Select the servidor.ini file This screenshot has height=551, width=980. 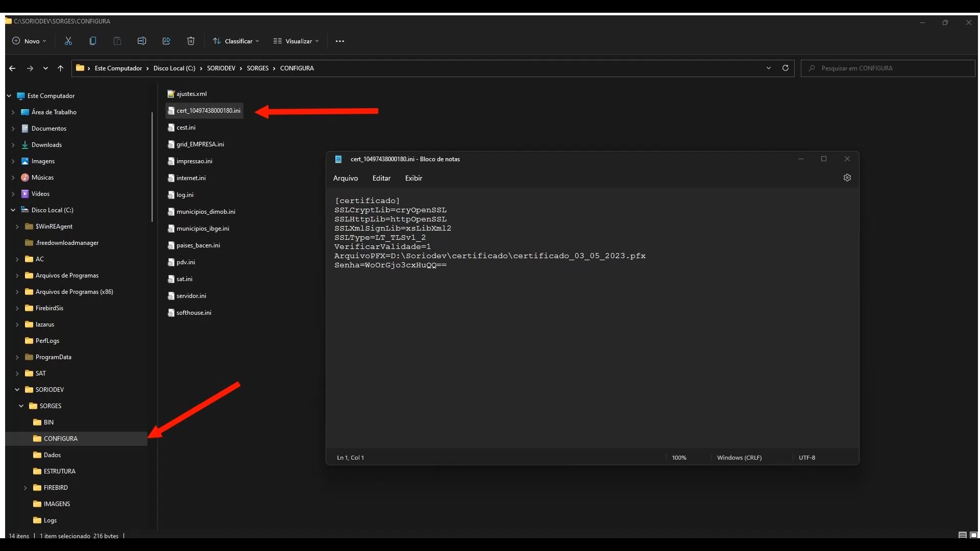[x=191, y=296]
